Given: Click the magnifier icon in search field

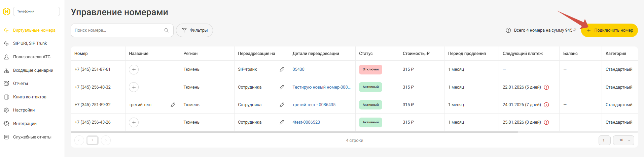Looking at the screenshot, I should tap(166, 30).
